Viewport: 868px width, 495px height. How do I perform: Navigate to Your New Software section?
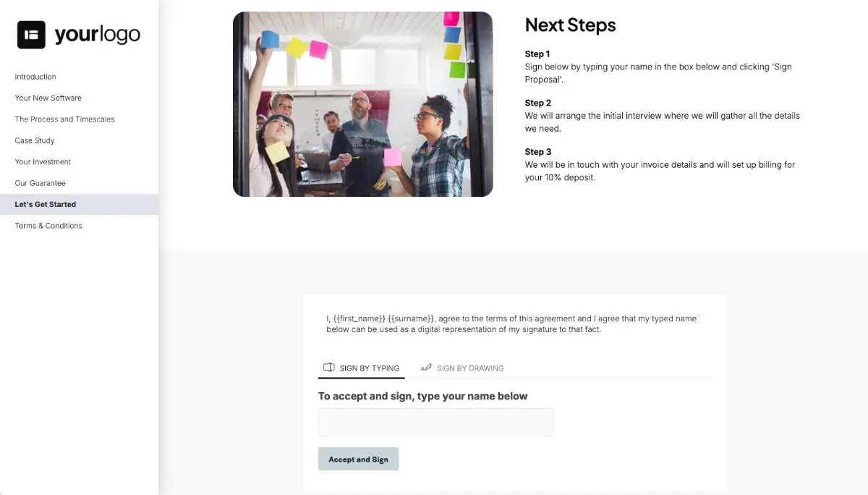point(48,98)
